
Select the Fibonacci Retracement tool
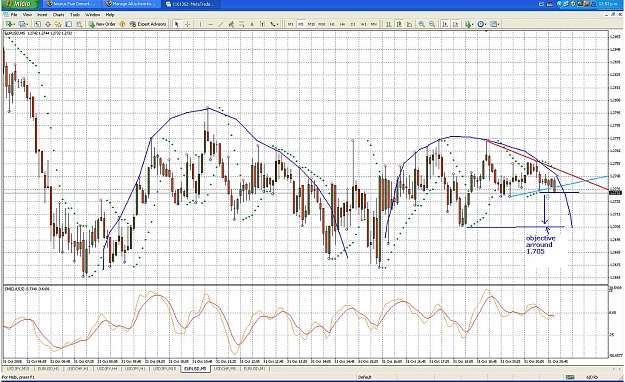point(242,24)
